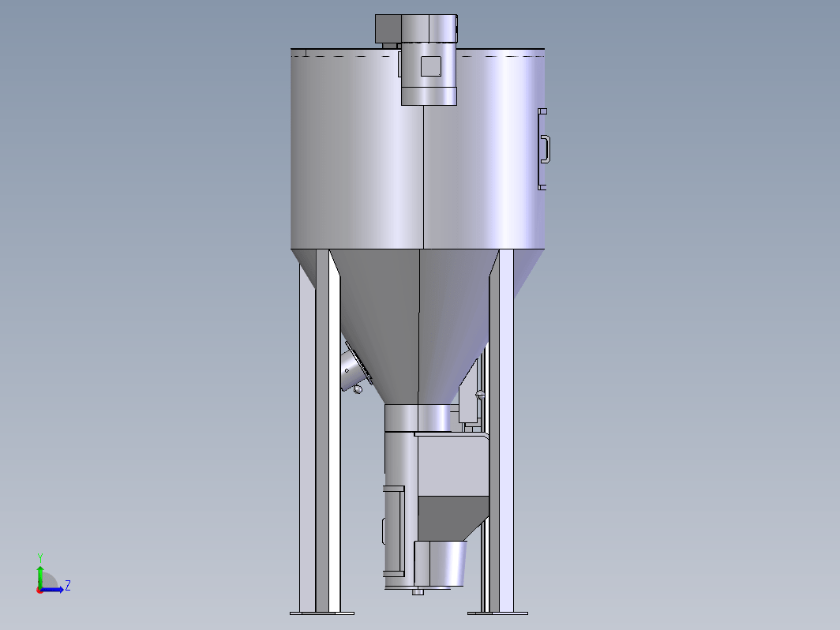Click the right leg's floor base plate
This screenshot has width=840, height=630.
tap(497, 613)
